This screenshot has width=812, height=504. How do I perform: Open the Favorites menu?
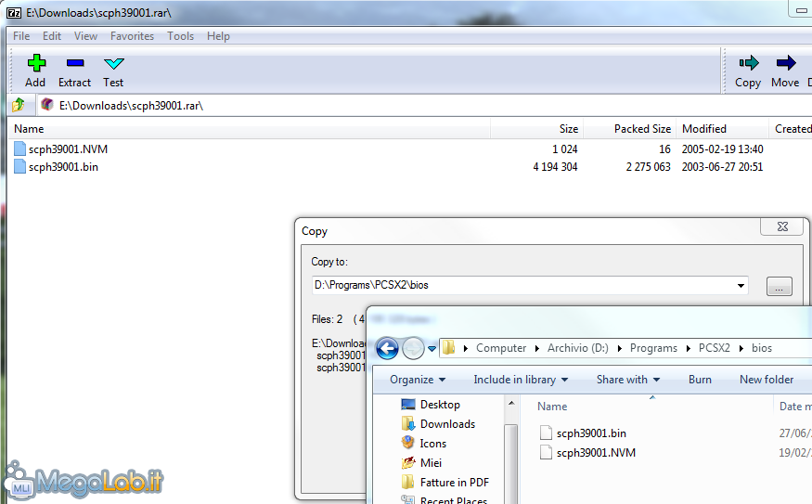click(132, 36)
